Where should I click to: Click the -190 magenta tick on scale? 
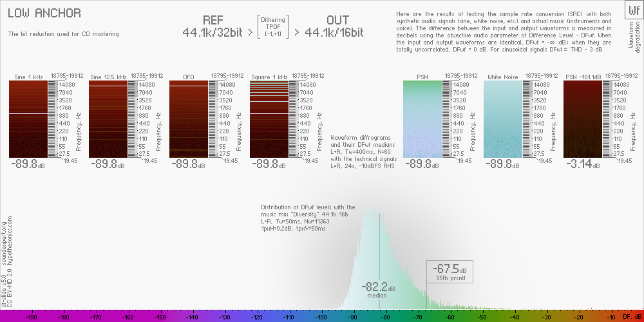tap(30, 317)
